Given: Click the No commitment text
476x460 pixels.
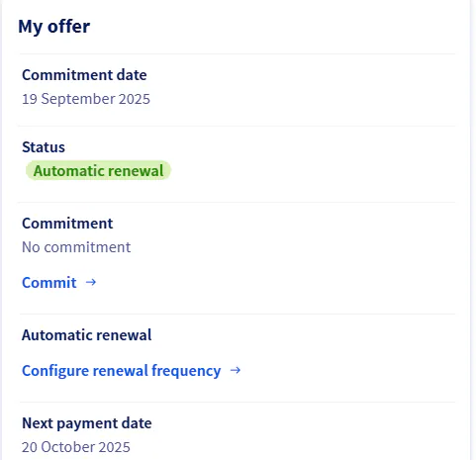Looking at the screenshot, I should click(76, 247).
